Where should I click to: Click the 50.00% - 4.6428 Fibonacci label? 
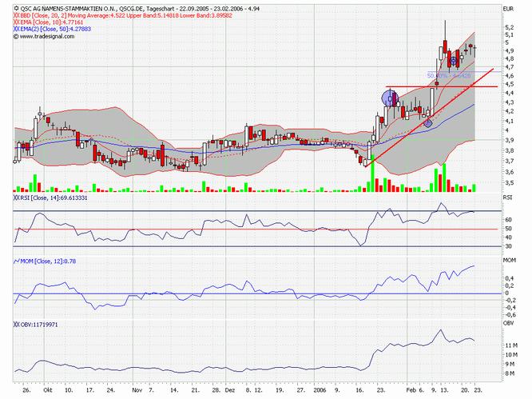(449, 76)
